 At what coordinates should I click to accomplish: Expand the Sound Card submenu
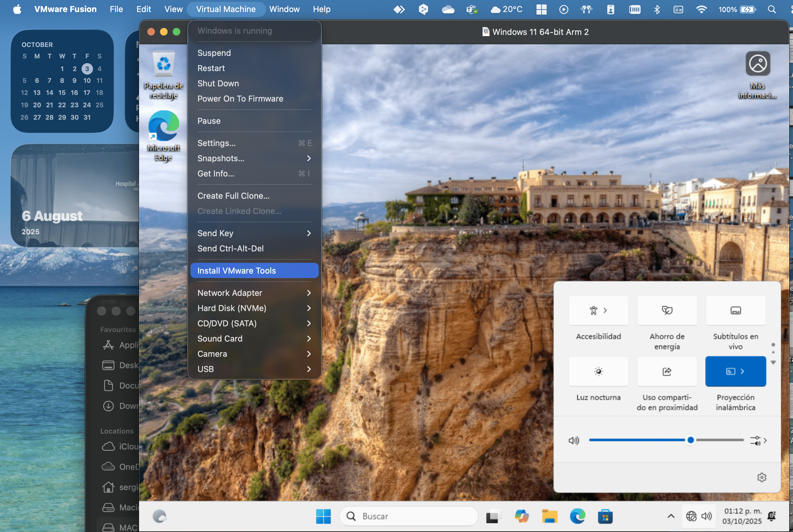pos(254,338)
